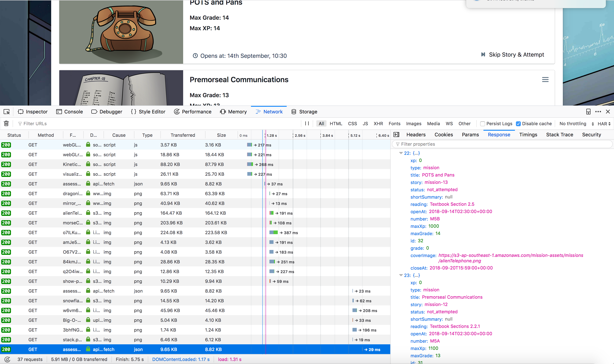Start performance analysis from the details pane
Screen dimensions: 614x364
pos(396,134)
